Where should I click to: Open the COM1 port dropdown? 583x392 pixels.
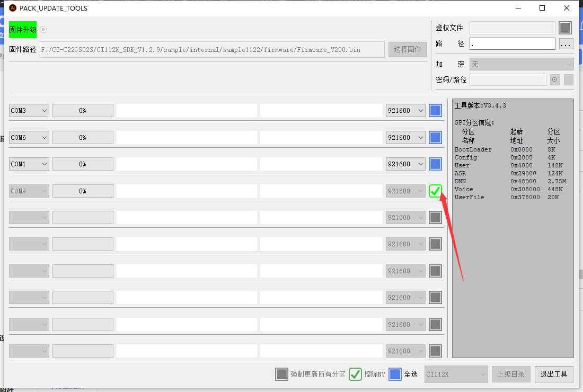point(29,164)
